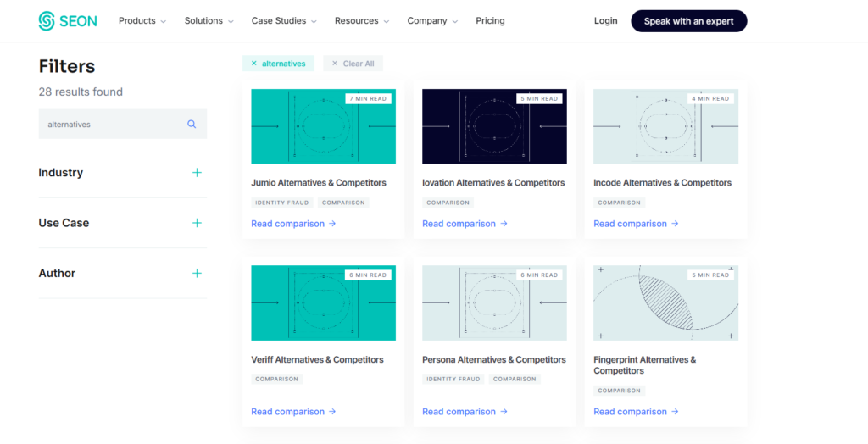
Task: Click Persona Alternatives & Competitors title
Action: point(494,360)
